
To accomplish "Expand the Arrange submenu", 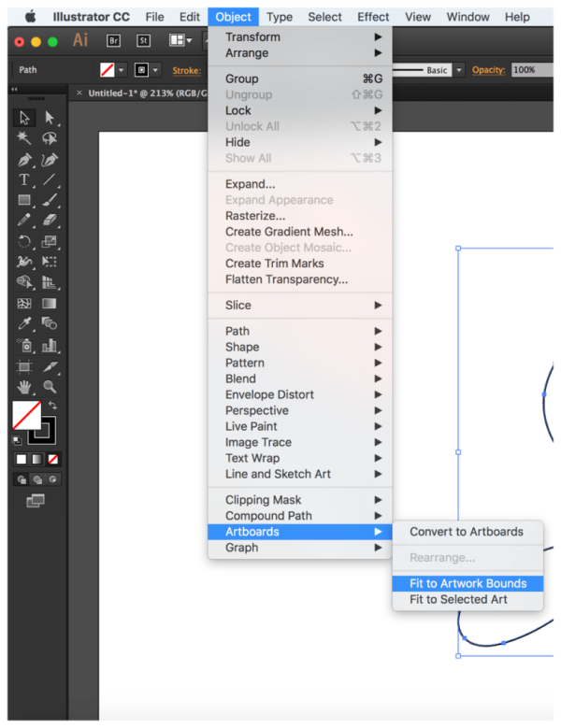I will (300, 53).
